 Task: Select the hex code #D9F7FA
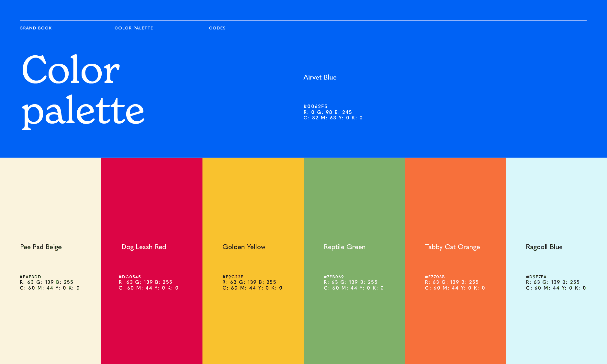tap(536, 277)
